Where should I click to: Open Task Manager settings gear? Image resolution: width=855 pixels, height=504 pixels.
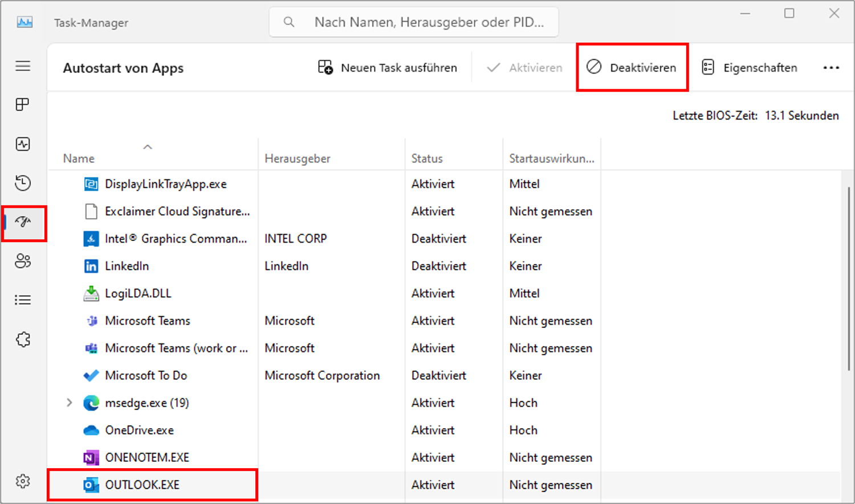click(23, 481)
